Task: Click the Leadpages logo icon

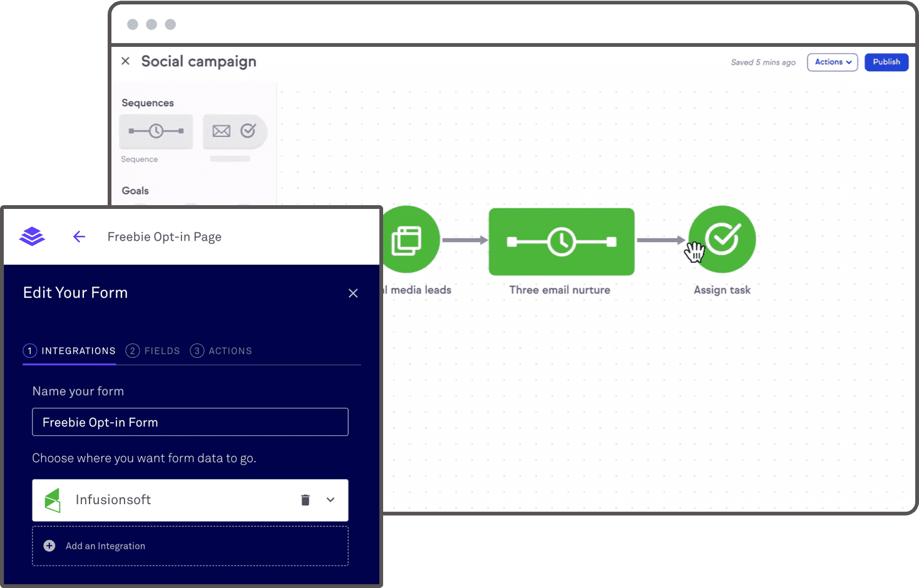Action: [32, 236]
